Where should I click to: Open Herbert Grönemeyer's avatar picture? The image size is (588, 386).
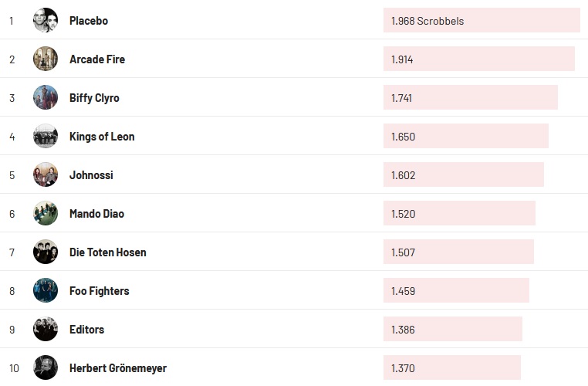46,368
